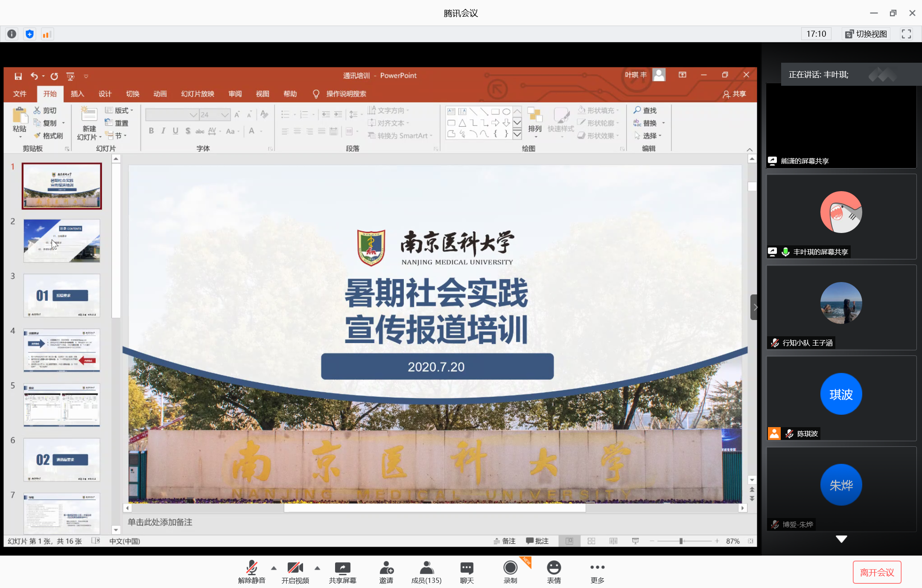Switch view with the 切换视图 button
This screenshot has height=588, width=922.
[866, 34]
